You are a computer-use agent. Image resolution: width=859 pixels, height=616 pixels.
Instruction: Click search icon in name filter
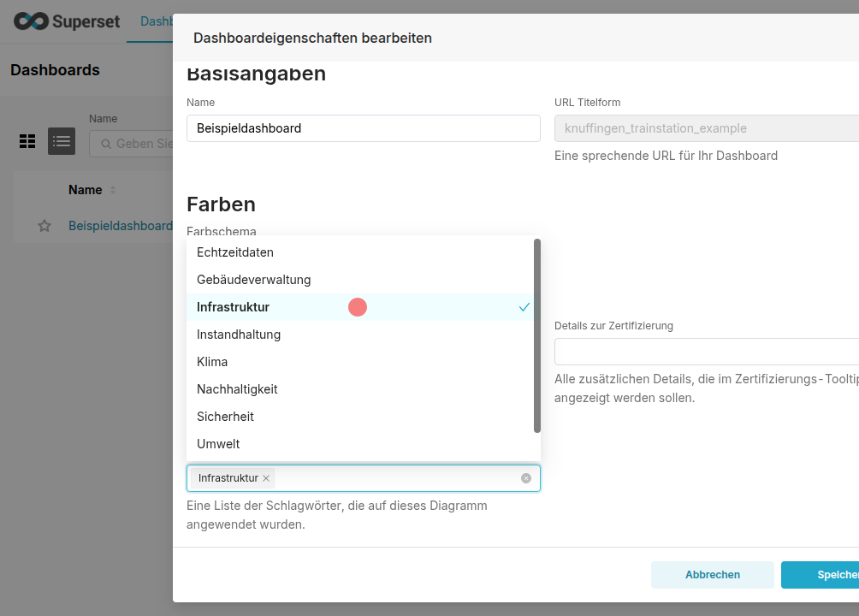(x=106, y=144)
